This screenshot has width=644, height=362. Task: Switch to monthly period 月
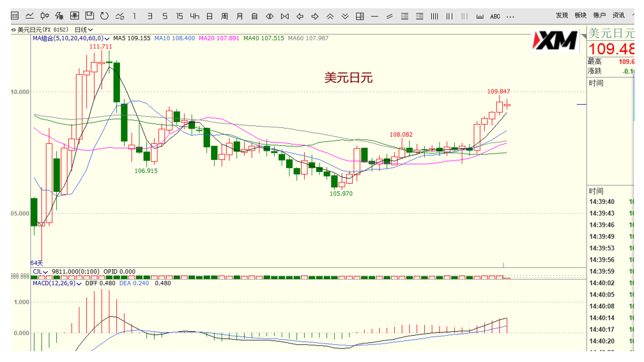click(240, 16)
